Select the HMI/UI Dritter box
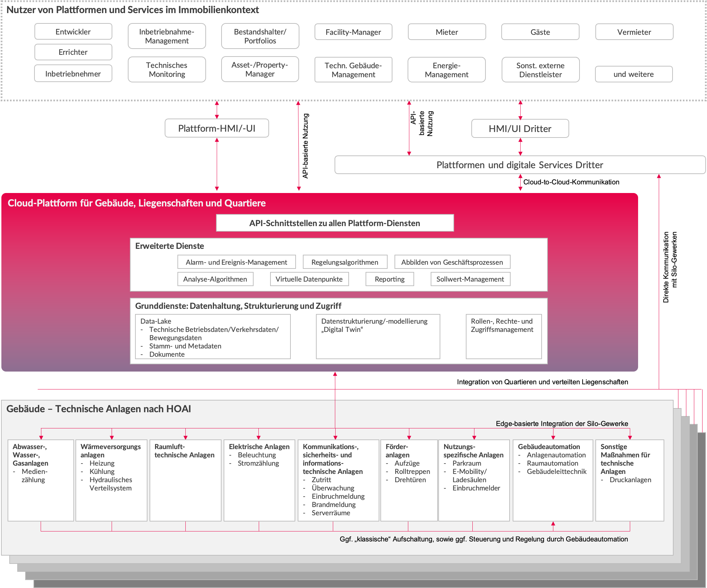Screen dimensions: 707x588 (520, 129)
